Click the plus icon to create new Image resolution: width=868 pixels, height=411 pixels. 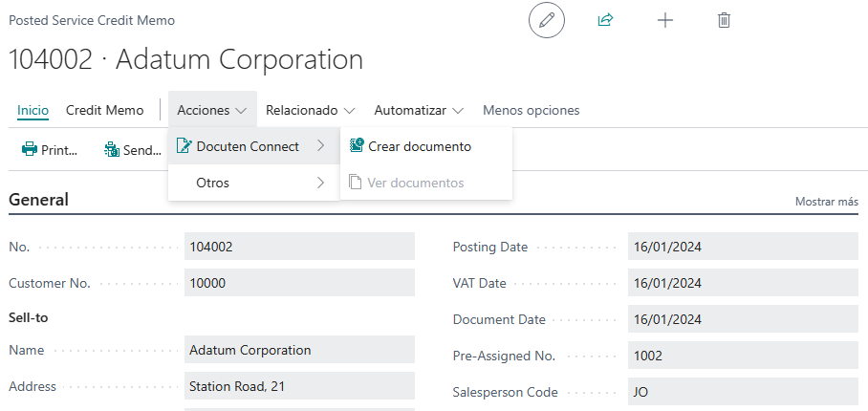point(665,20)
